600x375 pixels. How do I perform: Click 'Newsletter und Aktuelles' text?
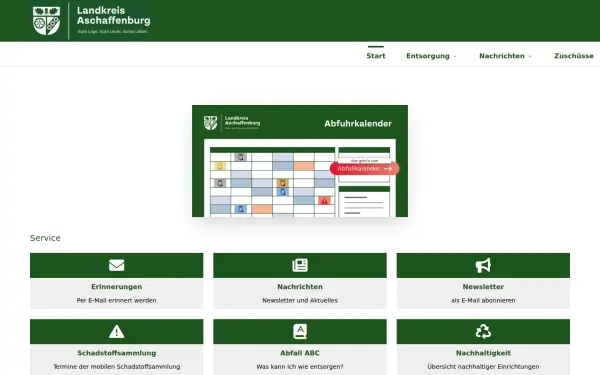pyautogui.click(x=300, y=300)
